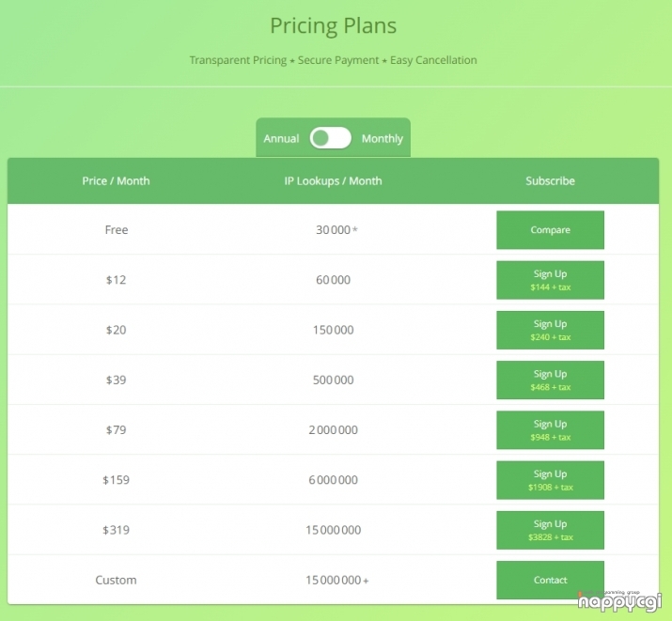Click the happycgi watermark logo
This screenshot has height=621, width=672.
[x=619, y=601]
